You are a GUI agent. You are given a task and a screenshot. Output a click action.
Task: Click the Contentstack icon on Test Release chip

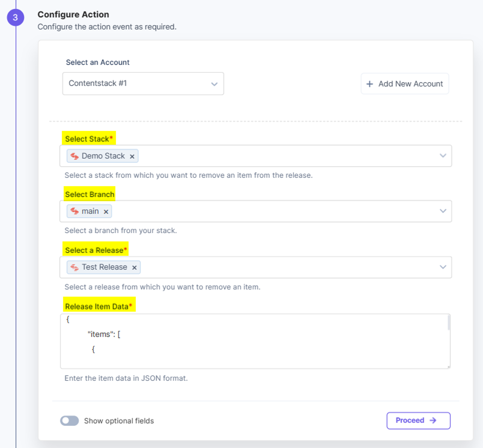point(74,267)
